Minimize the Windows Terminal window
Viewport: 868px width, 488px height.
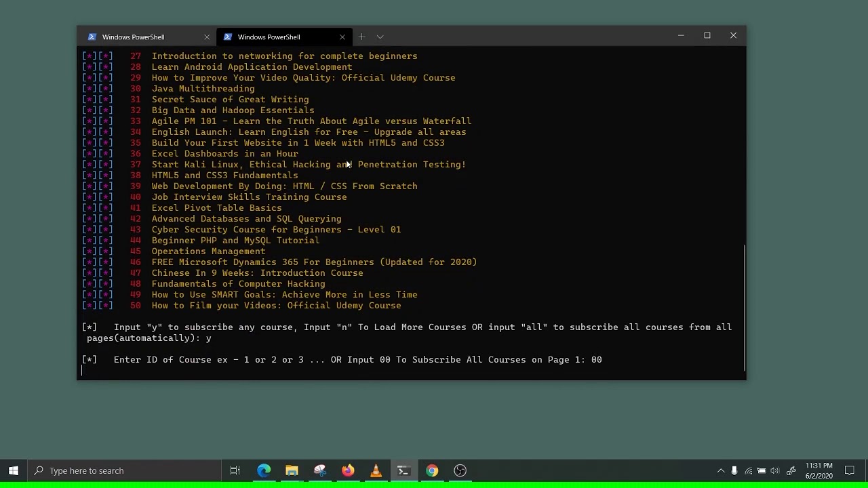point(681,36)
